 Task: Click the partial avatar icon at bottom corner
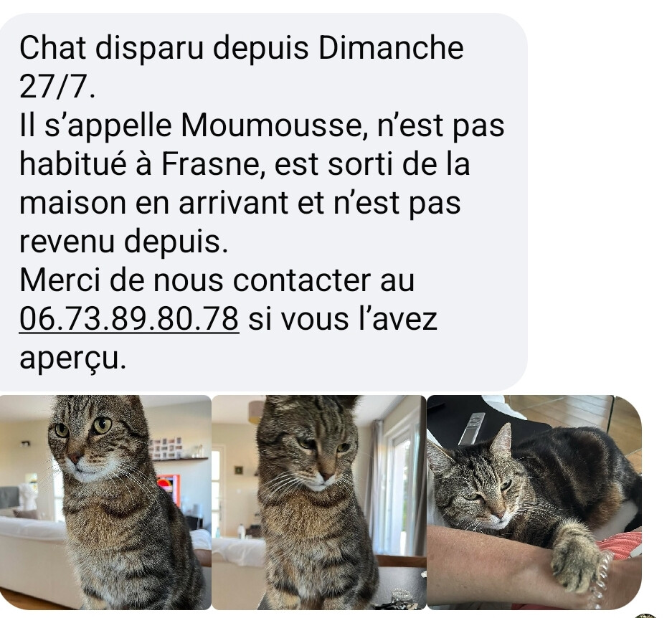646,615
